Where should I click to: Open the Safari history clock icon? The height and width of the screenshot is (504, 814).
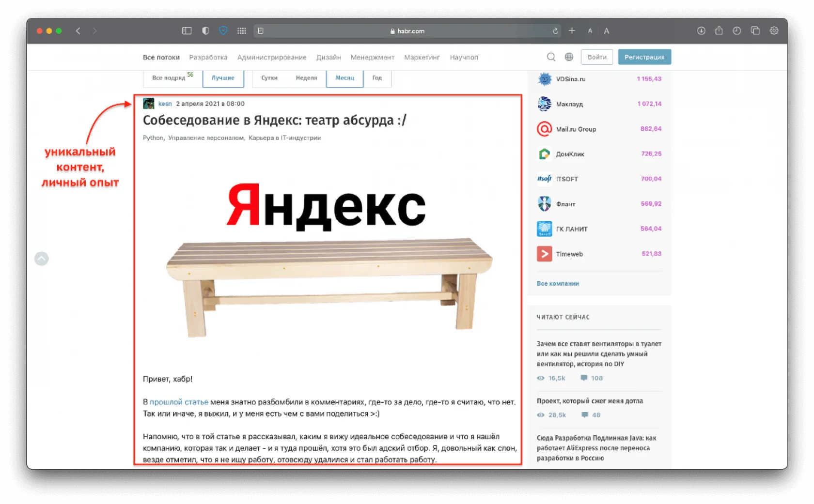(737, 31)
